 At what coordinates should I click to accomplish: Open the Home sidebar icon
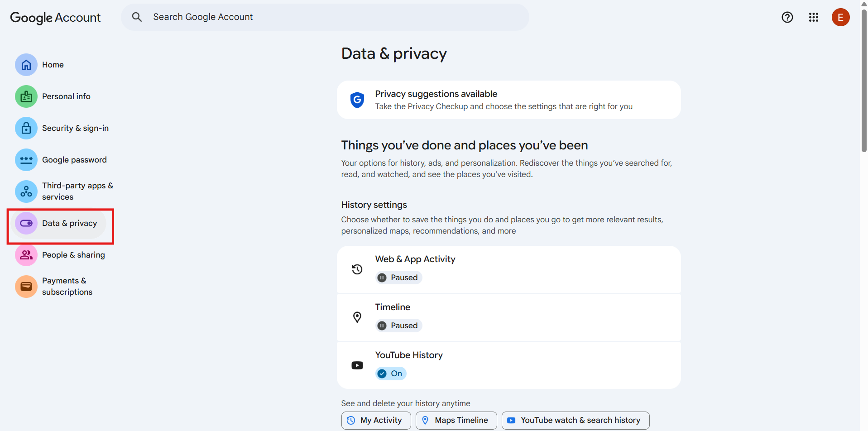26,65
